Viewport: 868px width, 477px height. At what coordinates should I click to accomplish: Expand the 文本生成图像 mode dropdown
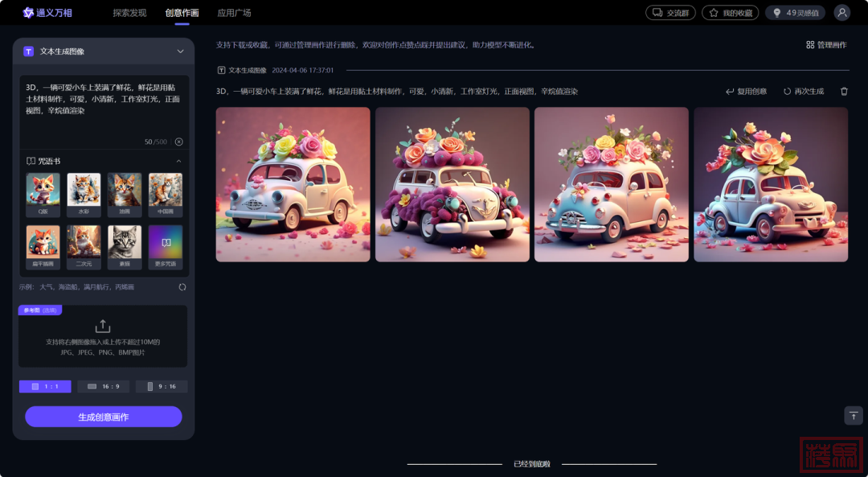[x=180, y=51]
